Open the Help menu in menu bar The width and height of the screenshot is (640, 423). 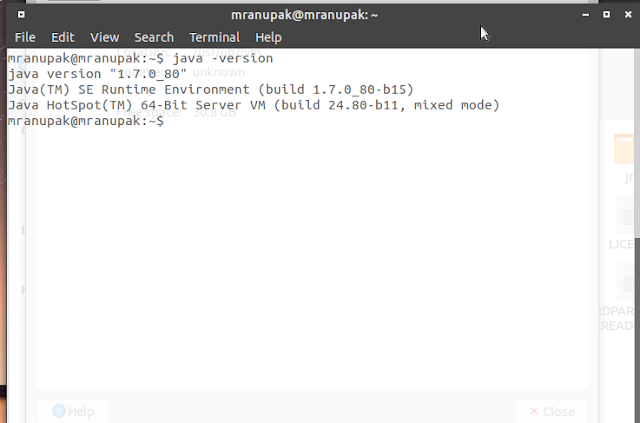click(x=268, y=38)
